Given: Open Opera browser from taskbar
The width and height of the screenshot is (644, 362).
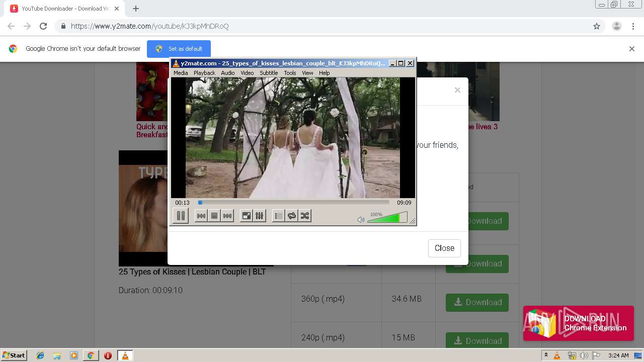Looking at the screenshot, I should (x=108, y=355).
